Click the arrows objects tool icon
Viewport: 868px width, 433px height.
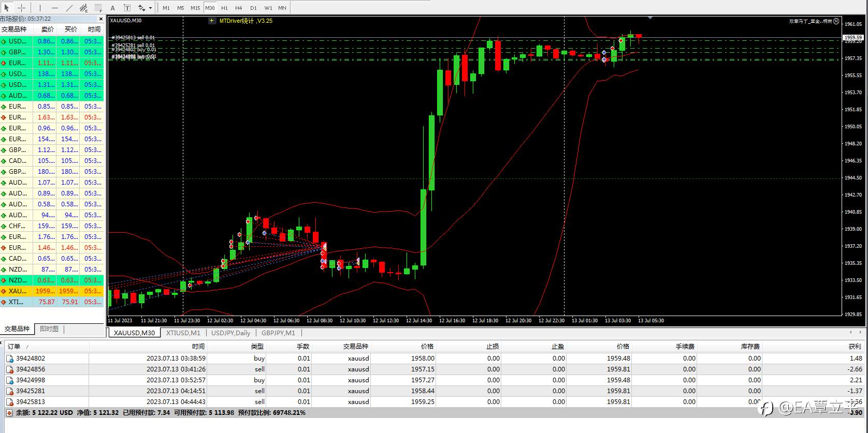(x=141, y=8)
